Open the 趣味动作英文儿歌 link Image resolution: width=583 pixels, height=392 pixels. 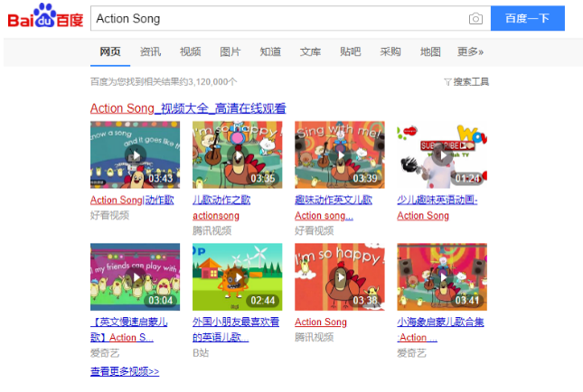[334, 208]
